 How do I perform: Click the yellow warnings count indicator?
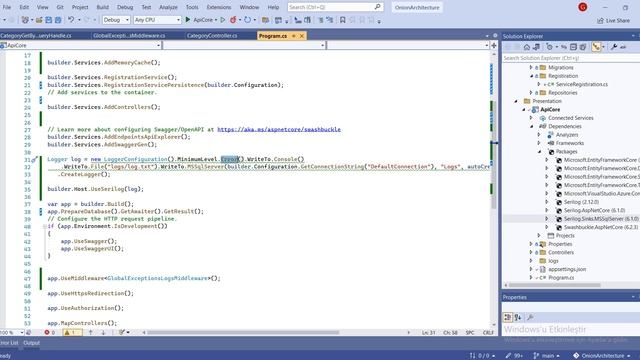72,333
